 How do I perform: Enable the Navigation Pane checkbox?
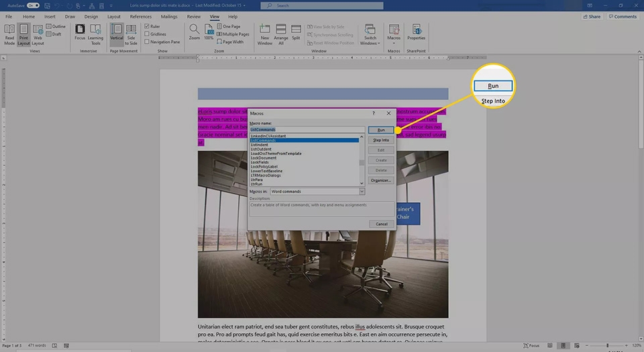click(x=147, y=42)
